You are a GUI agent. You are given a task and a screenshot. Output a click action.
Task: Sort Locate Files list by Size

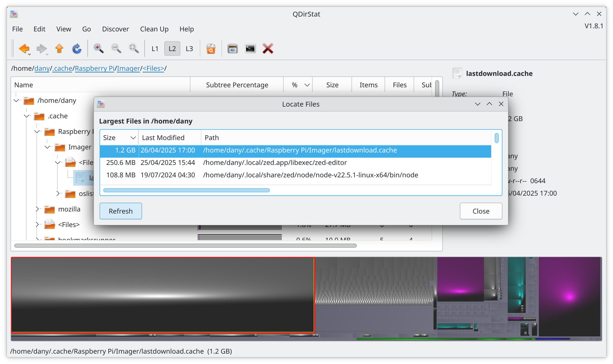pos(119,138)
